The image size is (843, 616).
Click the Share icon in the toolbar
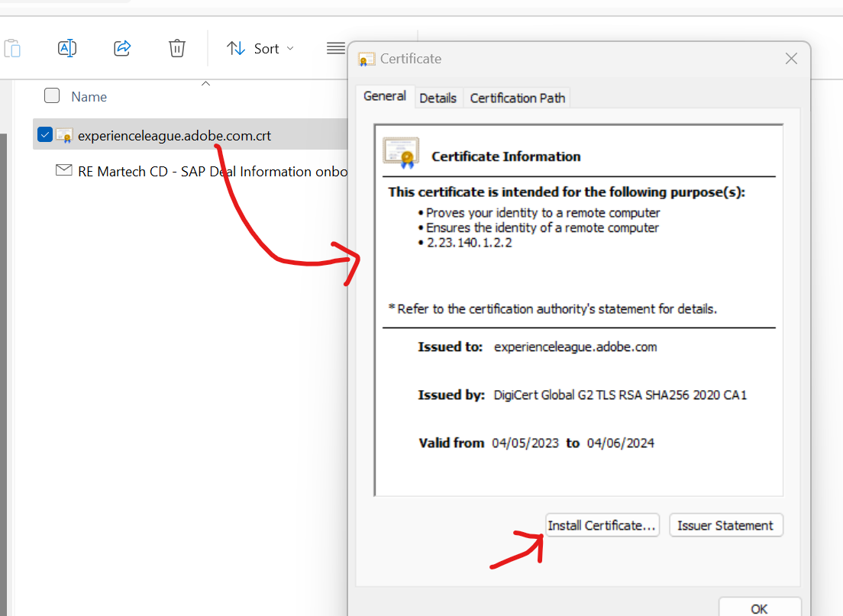click(x=122, y=47)
